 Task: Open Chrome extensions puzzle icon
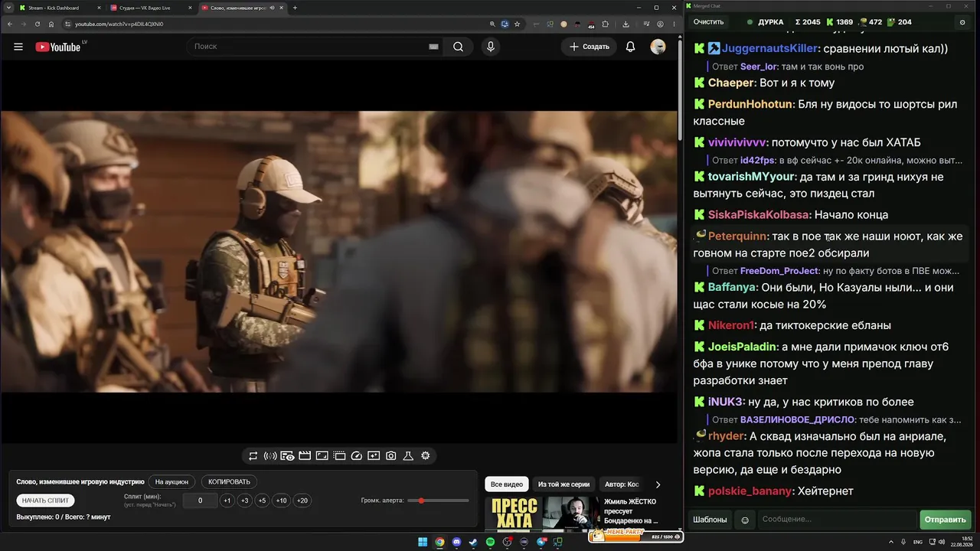click(x=605, y=24)
